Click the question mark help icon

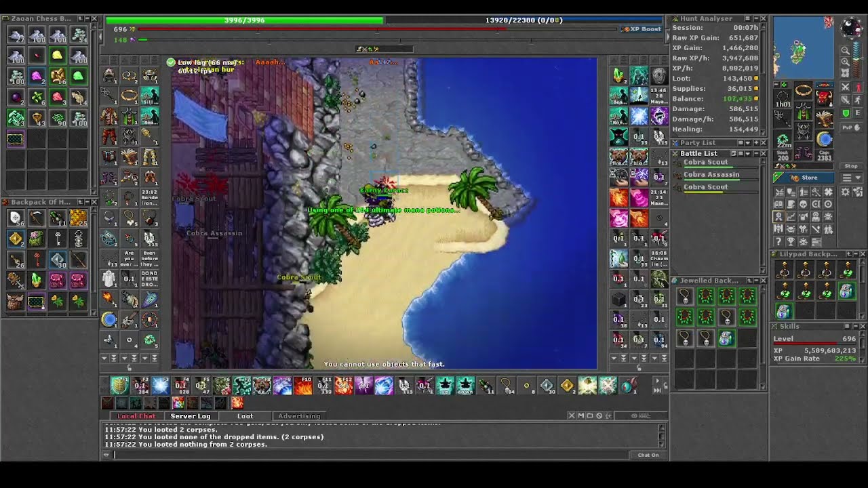pyautogui.click(x=778, y=241)
